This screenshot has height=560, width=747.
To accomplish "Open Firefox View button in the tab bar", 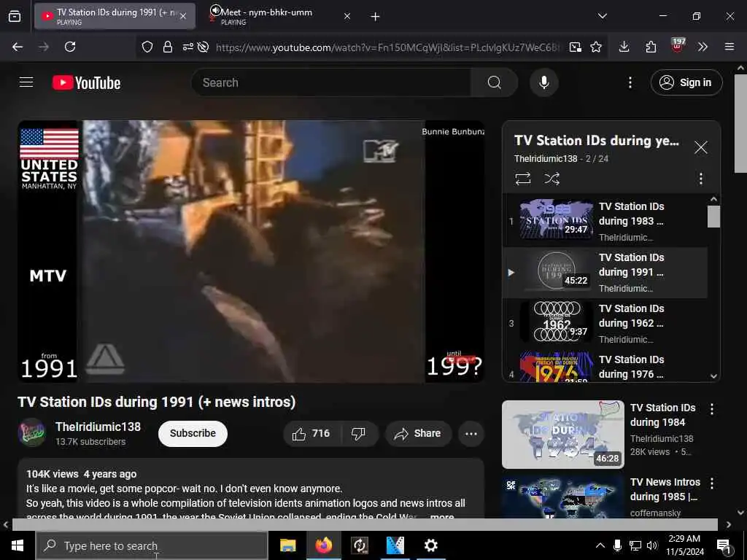I will click(x=15, y=17).
